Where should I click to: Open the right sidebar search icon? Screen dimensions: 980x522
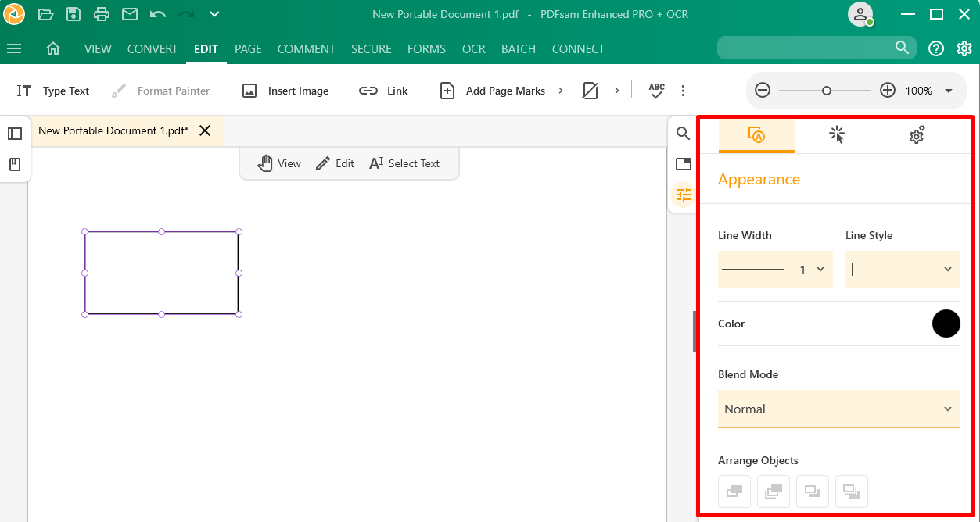[684, 134]
